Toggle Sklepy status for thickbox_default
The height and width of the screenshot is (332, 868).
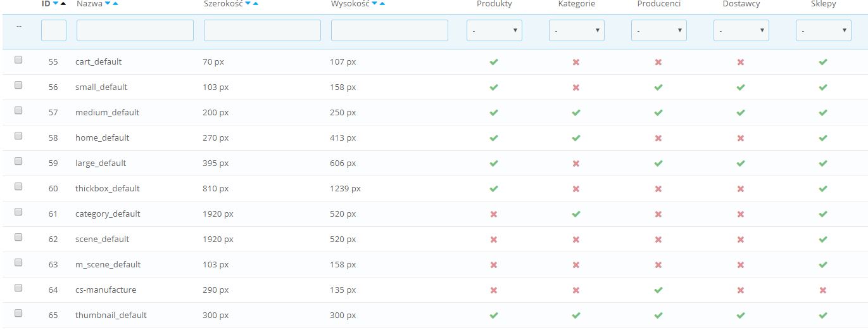click(823, 189)
